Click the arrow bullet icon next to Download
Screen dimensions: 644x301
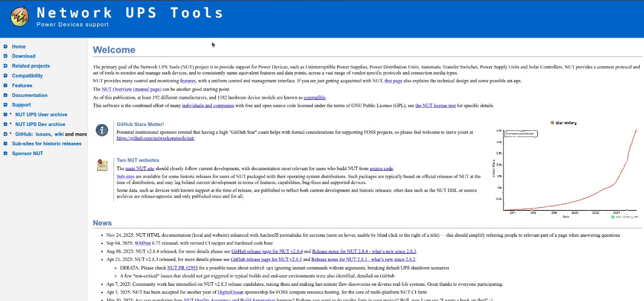(5, 56)
